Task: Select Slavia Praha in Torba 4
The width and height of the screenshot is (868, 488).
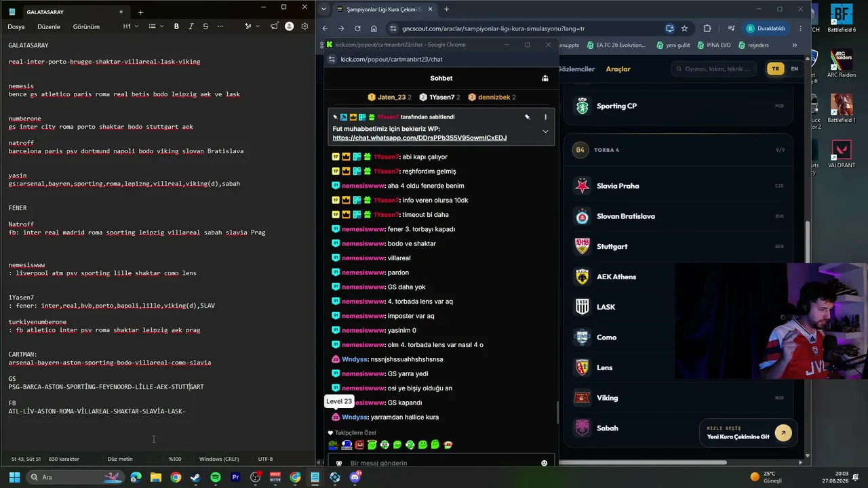Action: [x=679, y=186]
